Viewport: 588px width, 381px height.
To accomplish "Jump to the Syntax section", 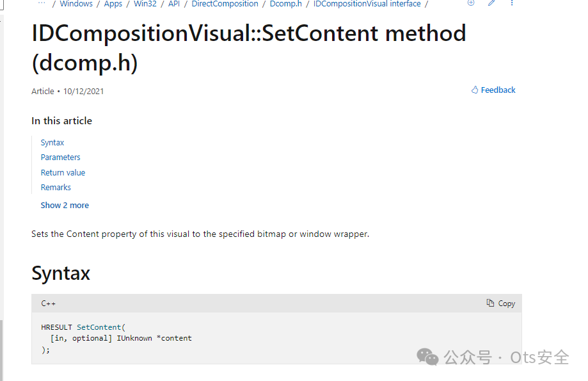I will point(52,143).
